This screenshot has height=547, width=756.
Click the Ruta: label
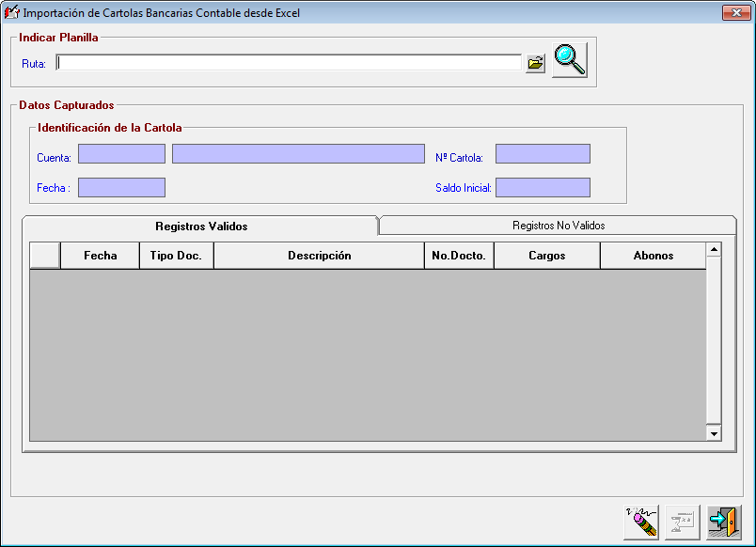coord(34,64)
